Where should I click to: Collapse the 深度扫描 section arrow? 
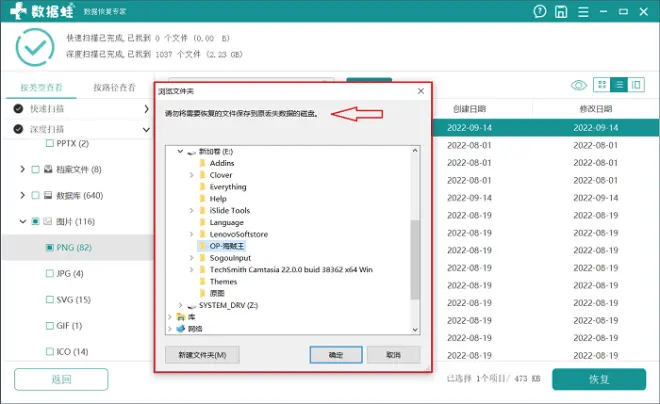point(146,130)
